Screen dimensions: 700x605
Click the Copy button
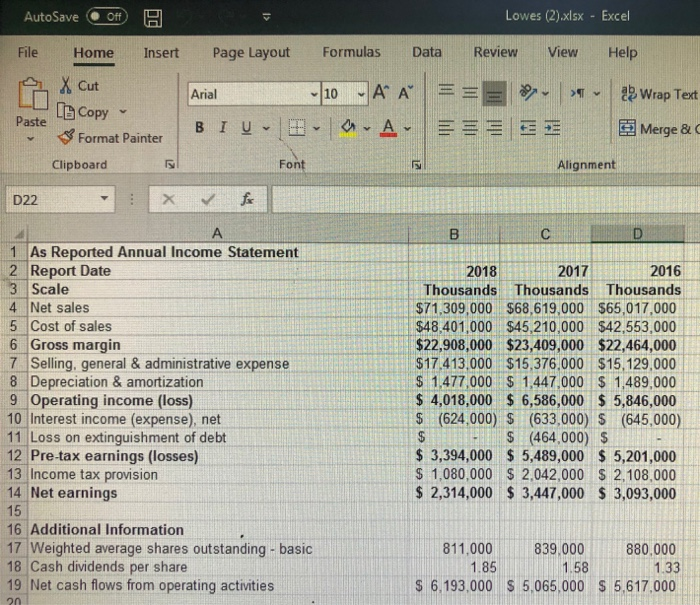pos(83,112)
